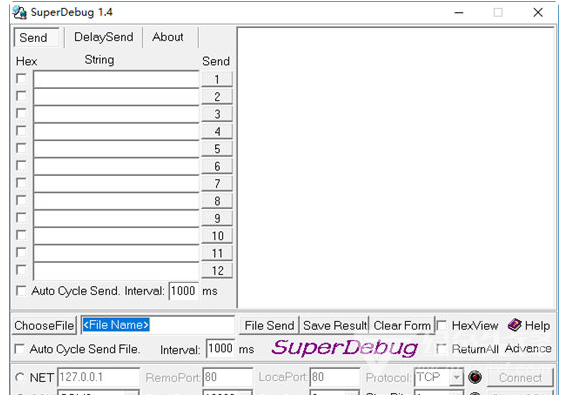
Task: Click send button 4
Action: [217, 132]
